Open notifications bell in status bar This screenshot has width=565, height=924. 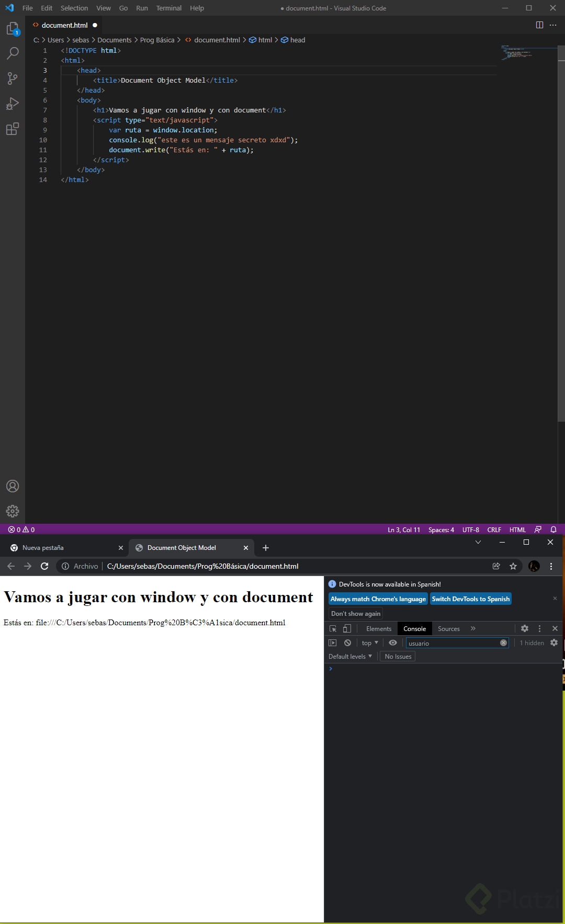point(553,529)
